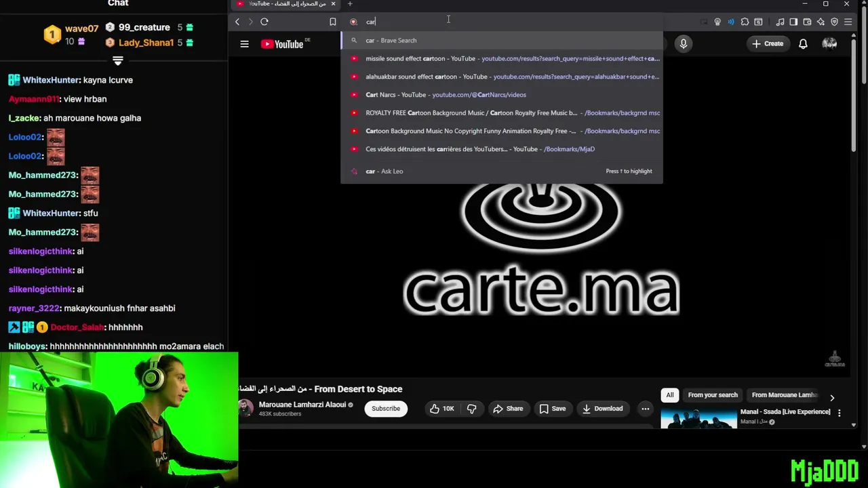The width and height of the screenshot is (868, 488).
Task: Click the Create button
Action: point(767,44)
